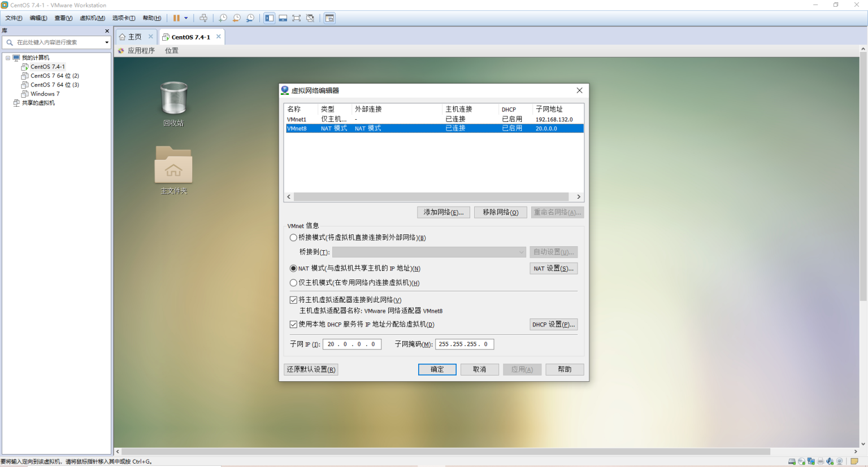This screenshot has height=467, width=868.
Task: Click the 添加网络 button
Action: coord(444,212)
